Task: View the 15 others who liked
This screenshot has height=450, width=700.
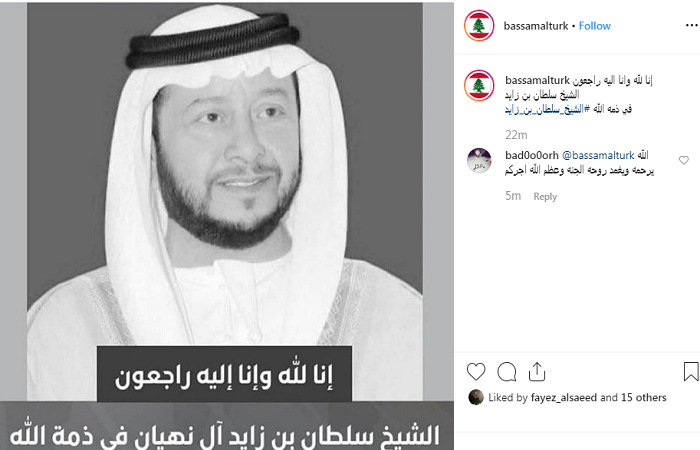Action: pos(643,397)
